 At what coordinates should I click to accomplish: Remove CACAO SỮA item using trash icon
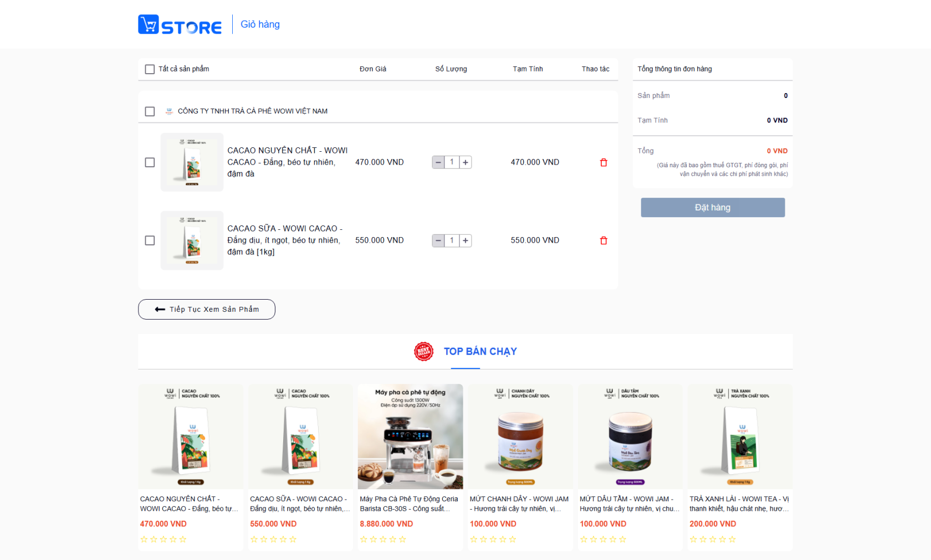click(x=603, y=240)
